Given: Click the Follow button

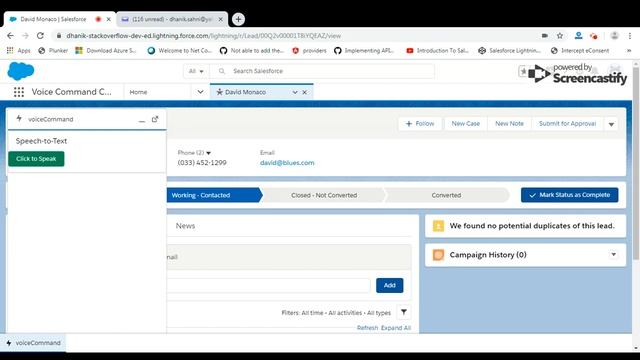Looking at the screenshot, I should click(x=420, y=124).
